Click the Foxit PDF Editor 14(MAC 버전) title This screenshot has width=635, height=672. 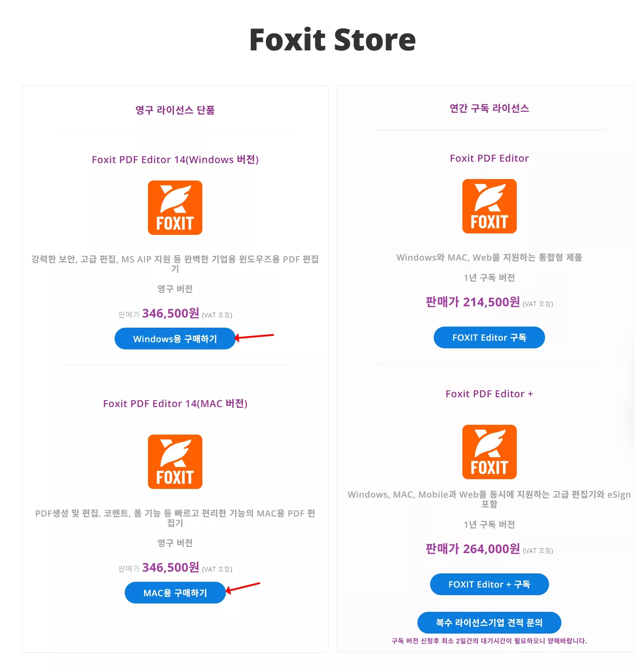click(175, 403)
